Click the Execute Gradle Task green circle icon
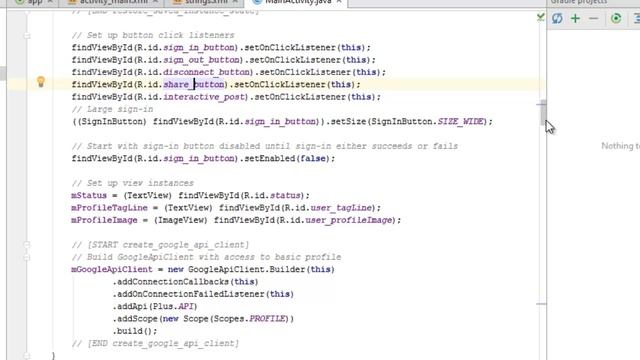Screen dimensions: 640x360 point(616,18)
